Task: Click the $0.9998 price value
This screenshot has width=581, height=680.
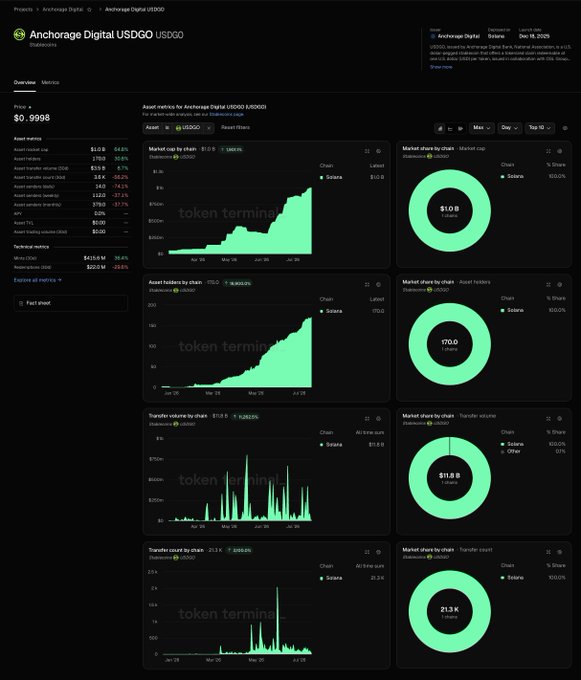Action: [32, 118]
